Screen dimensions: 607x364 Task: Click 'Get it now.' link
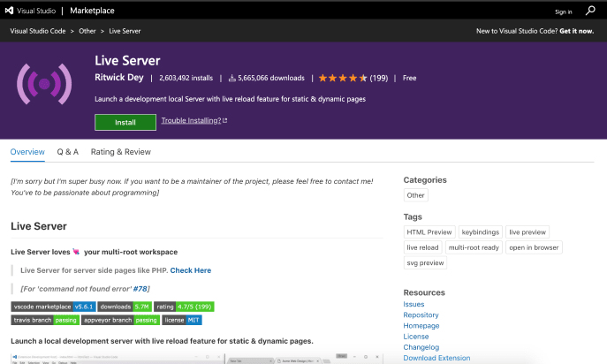576,31
